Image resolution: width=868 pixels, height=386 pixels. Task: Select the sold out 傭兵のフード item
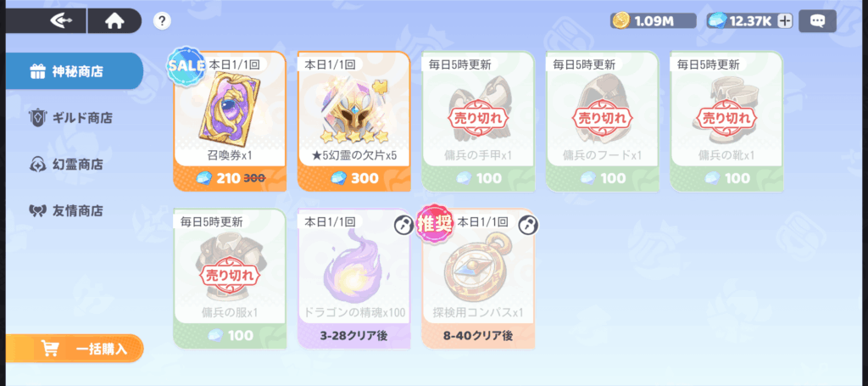coord(602,120)
